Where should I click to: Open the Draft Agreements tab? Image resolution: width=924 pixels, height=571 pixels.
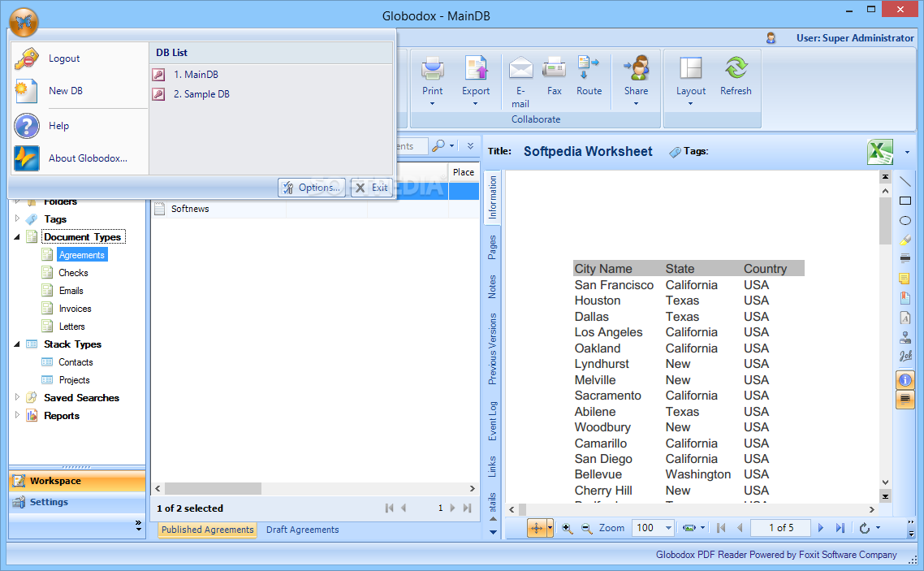pos(302,530)
